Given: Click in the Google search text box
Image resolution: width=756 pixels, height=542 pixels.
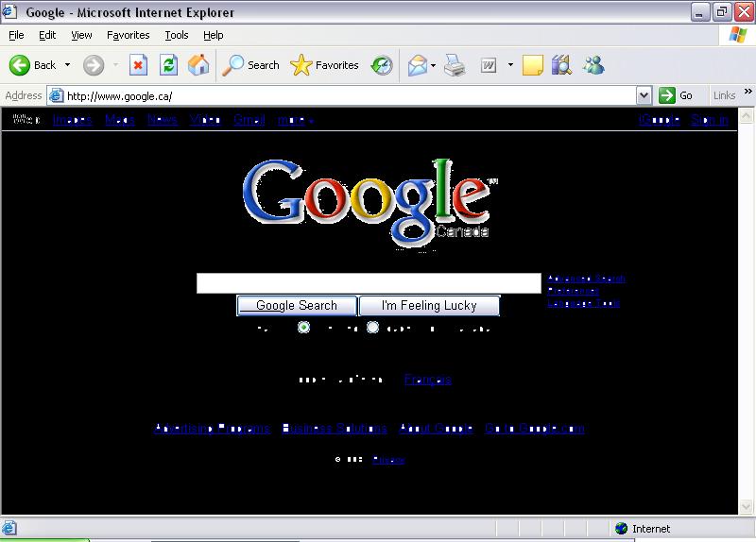Looking at the screenshot, I should pos(369,283).
